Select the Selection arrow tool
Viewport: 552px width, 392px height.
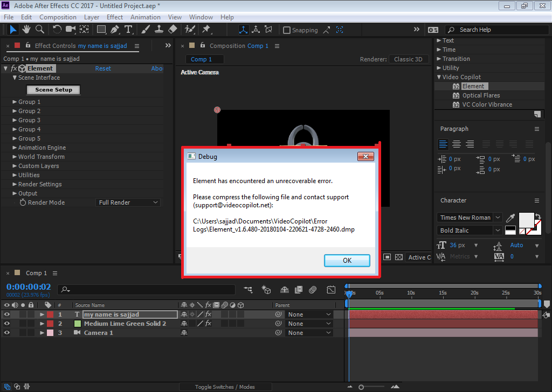click(13, 30)
